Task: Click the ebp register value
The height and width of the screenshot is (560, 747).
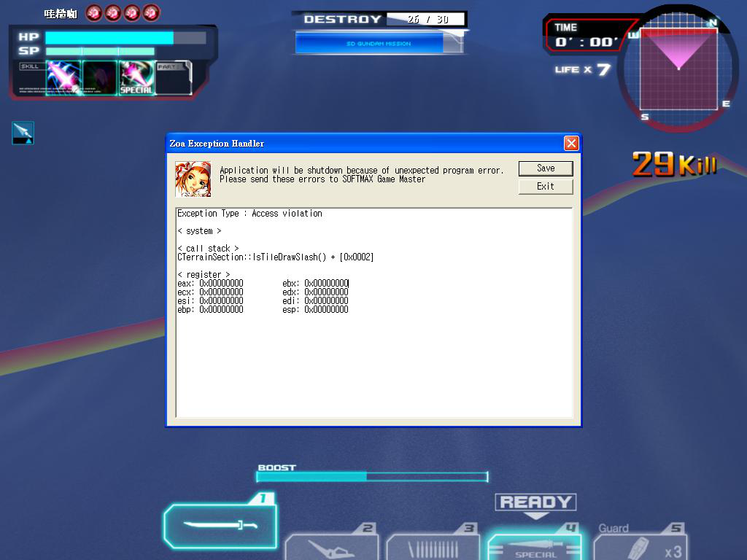Action: (x=221, y=309)
